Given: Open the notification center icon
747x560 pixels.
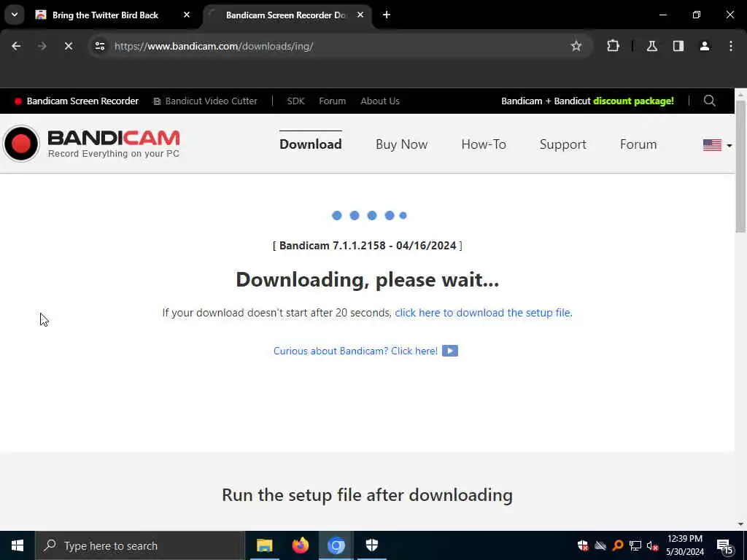Looking at the screenshot, I should pyautogui.click(x=725, y=546).
